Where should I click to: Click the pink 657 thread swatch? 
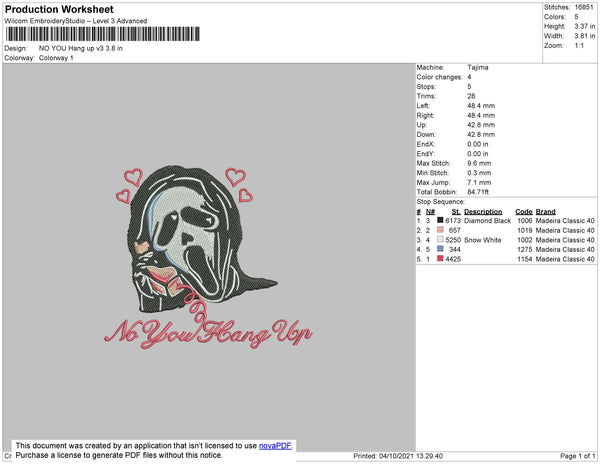point(440,230)
